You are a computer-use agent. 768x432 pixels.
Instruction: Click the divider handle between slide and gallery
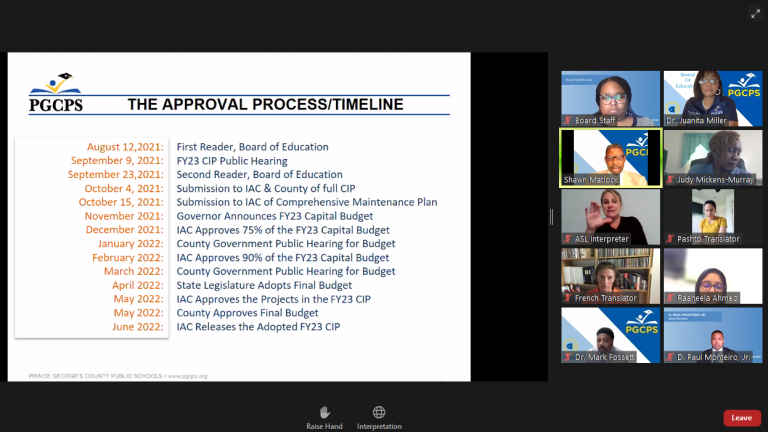551,217
